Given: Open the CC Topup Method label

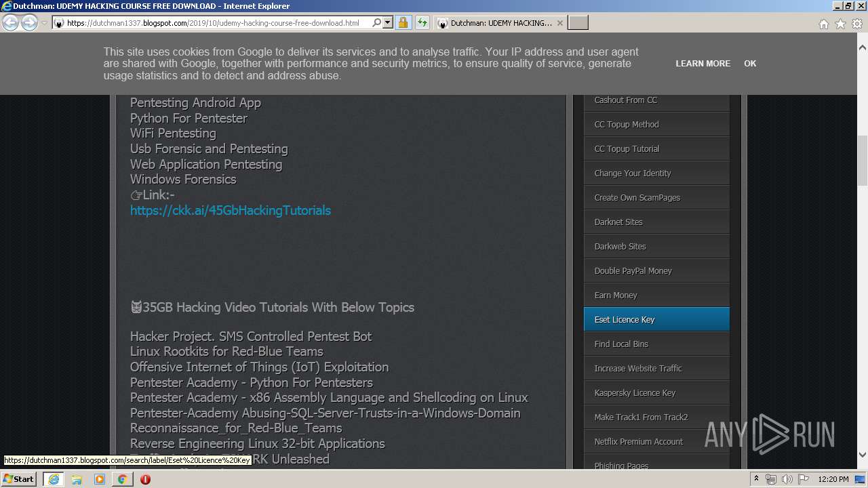Looking at the screenshot, I should pyautogui.click(x=656, y=125).
